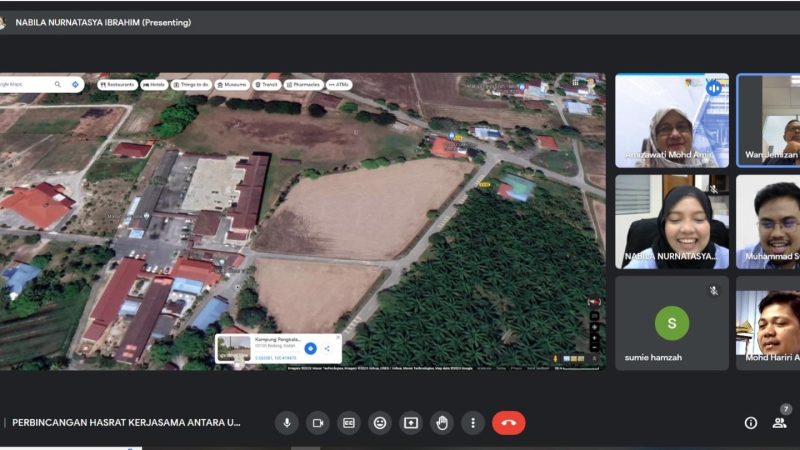Filter map by Museums chip
Screen dimensions: 800x450
[x=231, y=85]
